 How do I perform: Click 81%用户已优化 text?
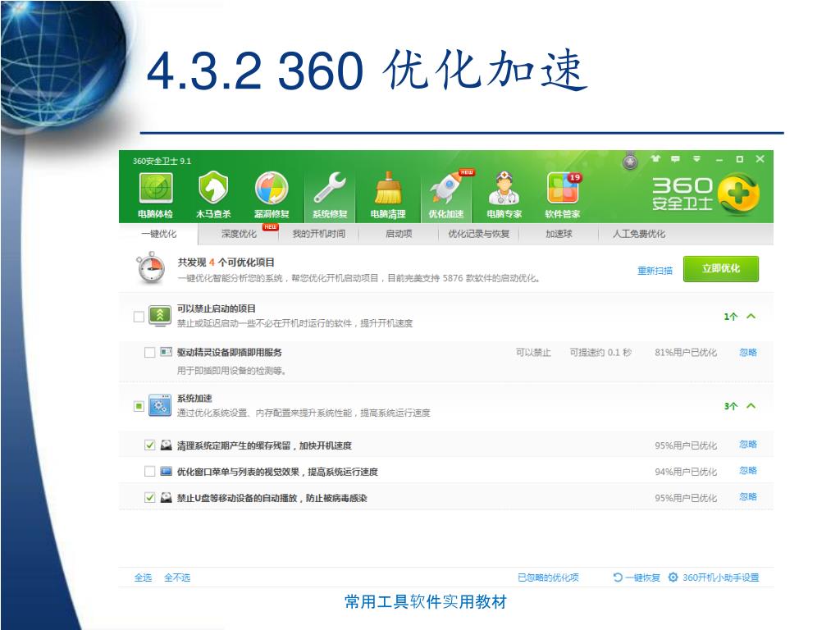(686, 353)
